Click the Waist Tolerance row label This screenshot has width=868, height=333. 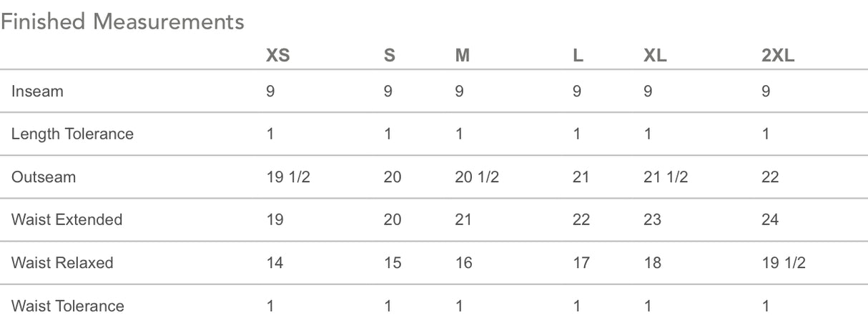pos(67,306)
